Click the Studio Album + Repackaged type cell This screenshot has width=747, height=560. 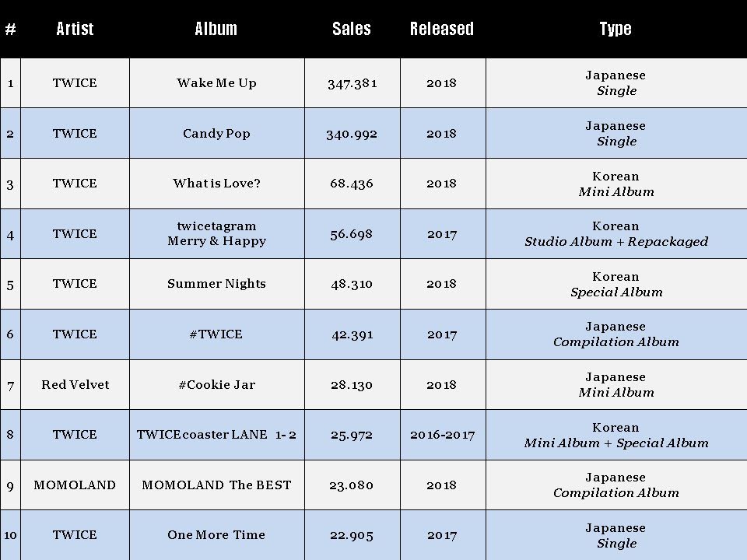616,234
